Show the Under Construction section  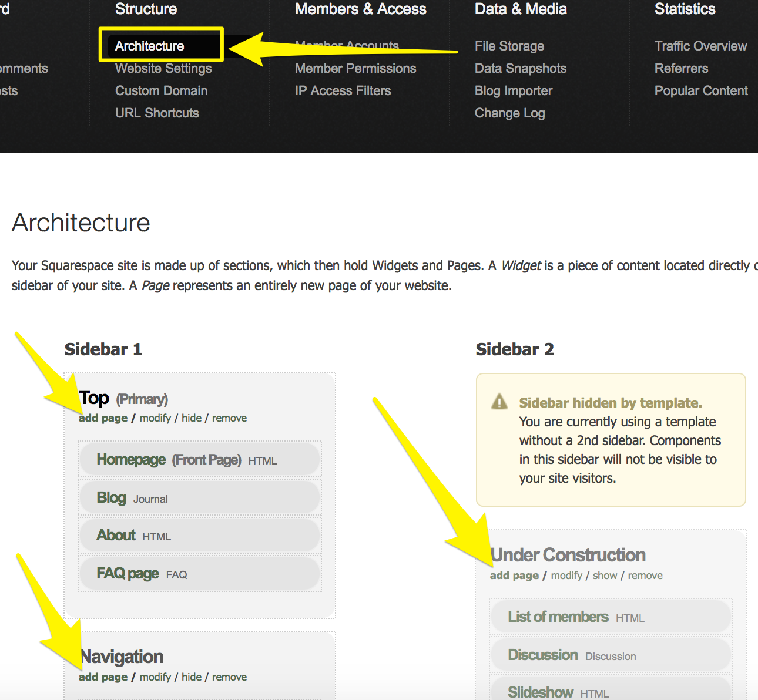tap(605, 576)
